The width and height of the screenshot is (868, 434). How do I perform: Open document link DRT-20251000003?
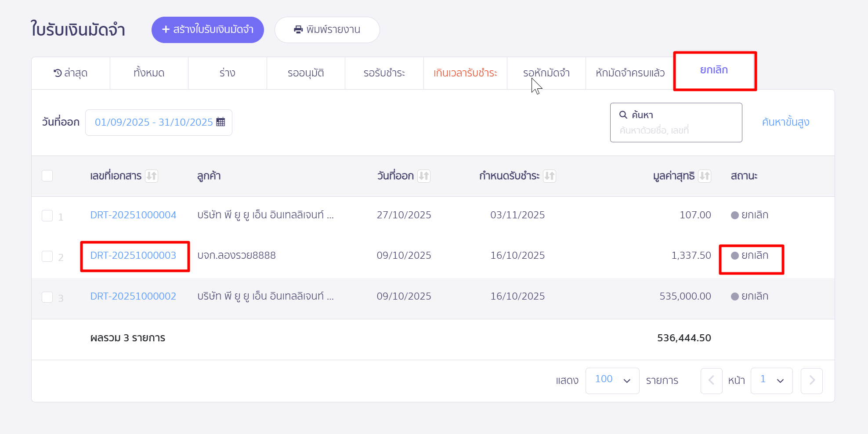tap(133, 256)
